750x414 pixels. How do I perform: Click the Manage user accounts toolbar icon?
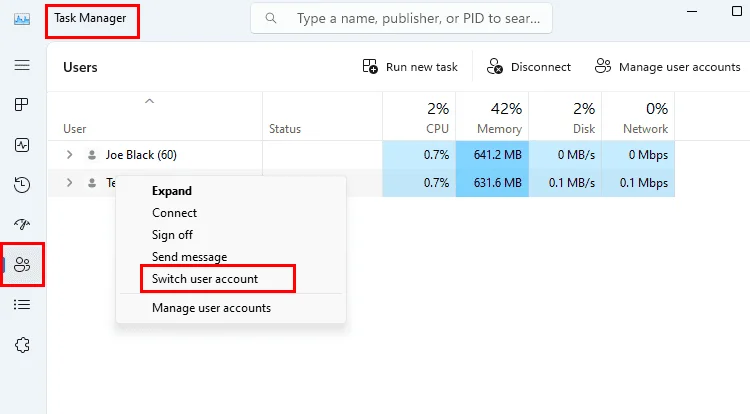click(603, 66)
